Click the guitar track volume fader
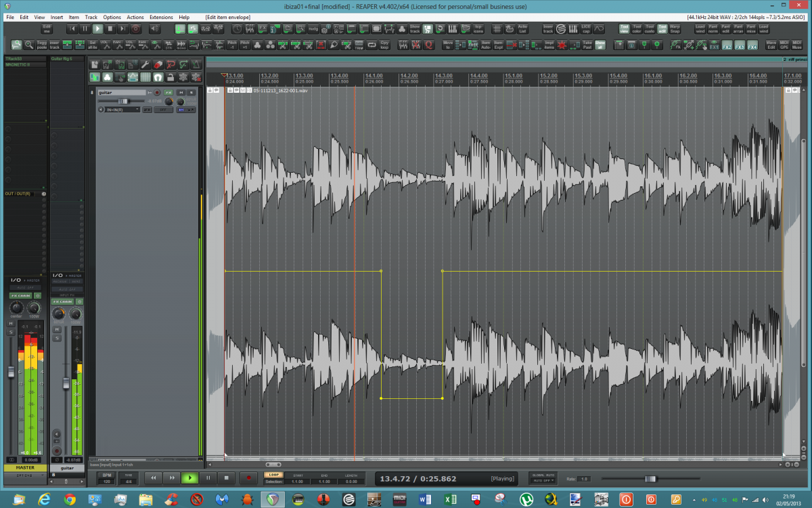Screen dimensions: 812x508 pos(123,101)
